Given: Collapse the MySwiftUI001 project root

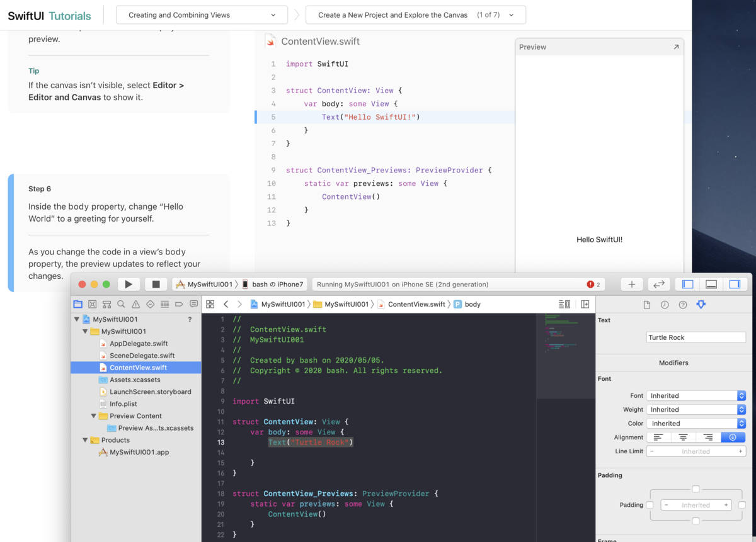Looking at the screenshot, I should point(77,320).
